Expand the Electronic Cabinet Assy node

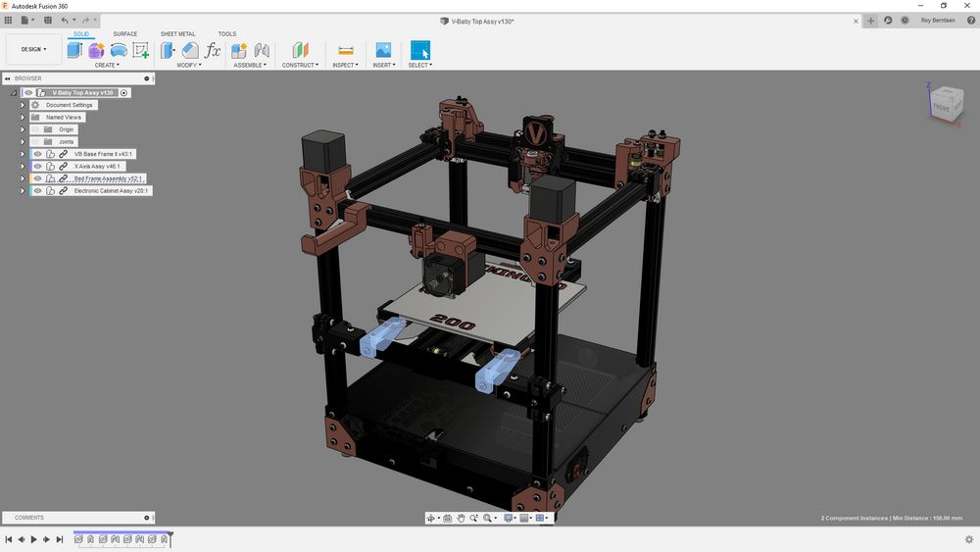(x=23, y=190)
